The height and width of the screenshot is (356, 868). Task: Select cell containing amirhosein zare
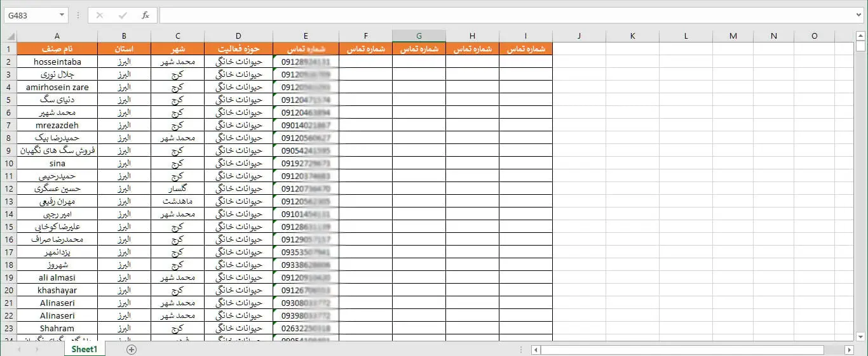click(57, 87)
